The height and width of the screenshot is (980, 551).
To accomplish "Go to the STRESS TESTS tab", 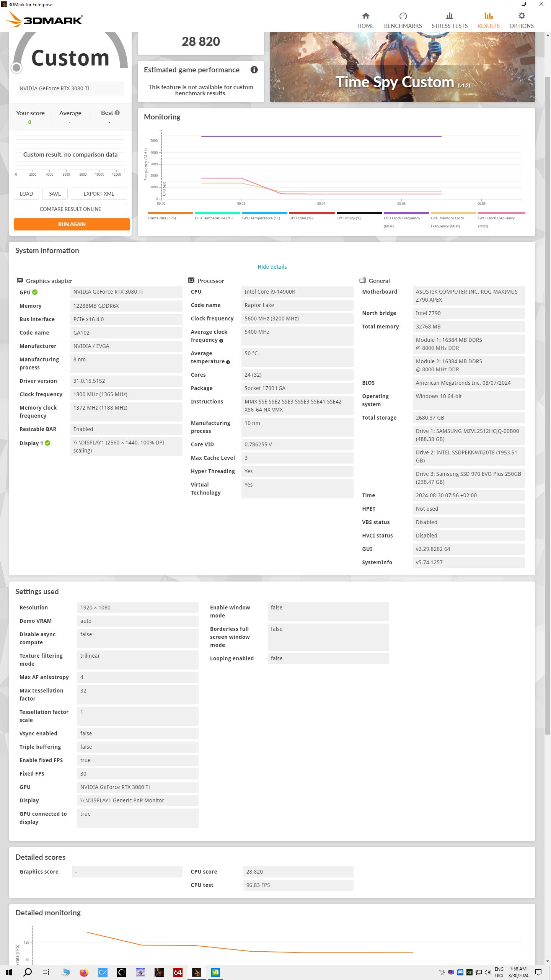I will click(450, 21).
